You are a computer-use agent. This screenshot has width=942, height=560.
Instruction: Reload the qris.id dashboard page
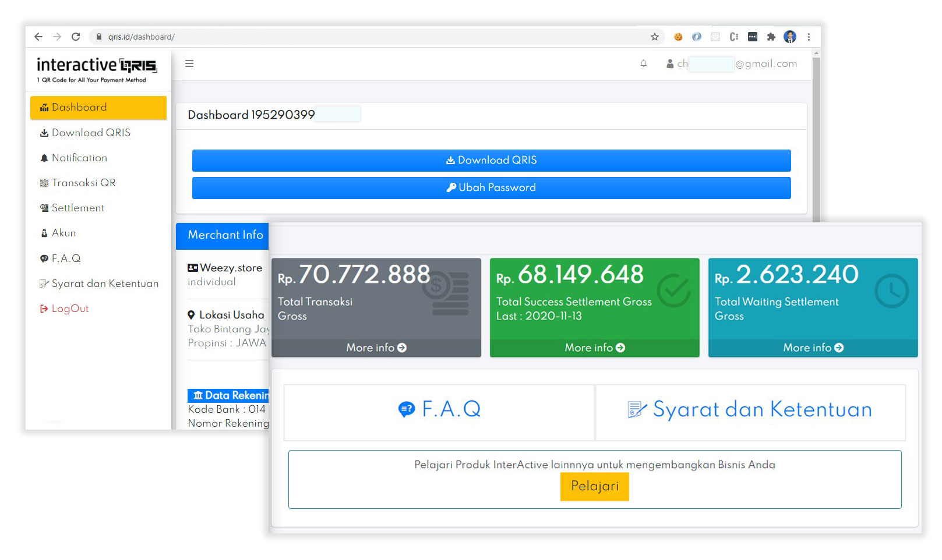tap(76, 37)
